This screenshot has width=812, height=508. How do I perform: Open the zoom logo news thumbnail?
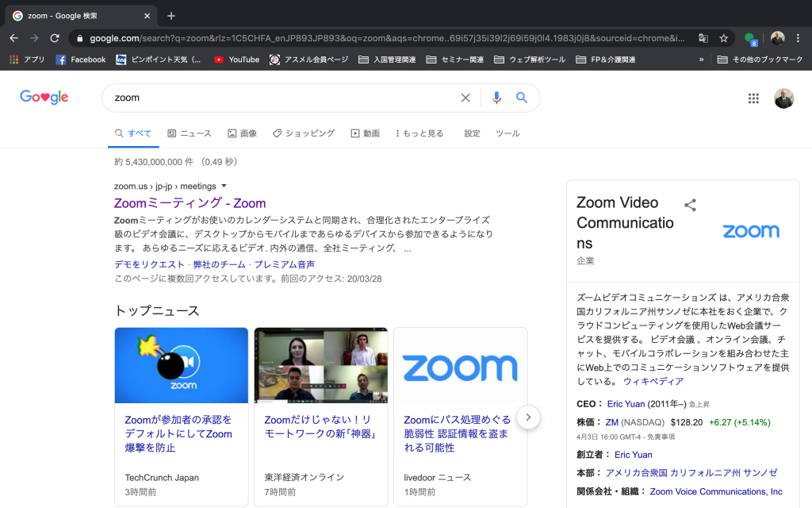point(461,365)
